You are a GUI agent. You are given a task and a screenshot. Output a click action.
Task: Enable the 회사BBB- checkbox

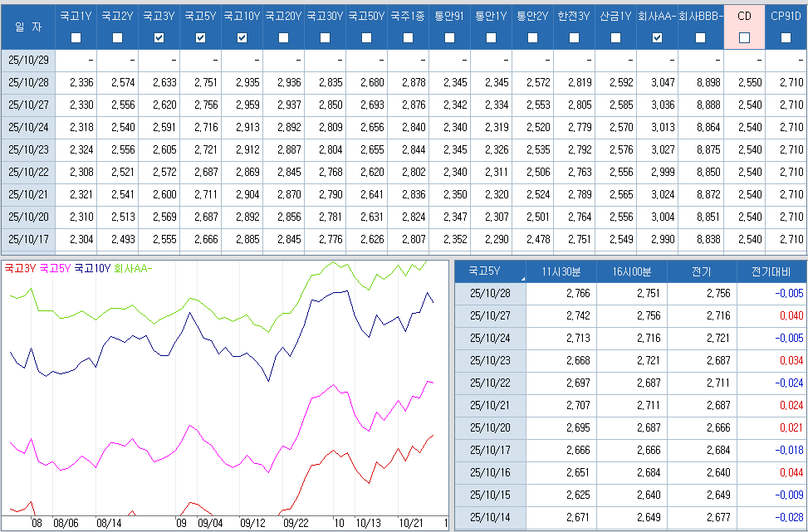pyautogui.click(x=700, y=37)
